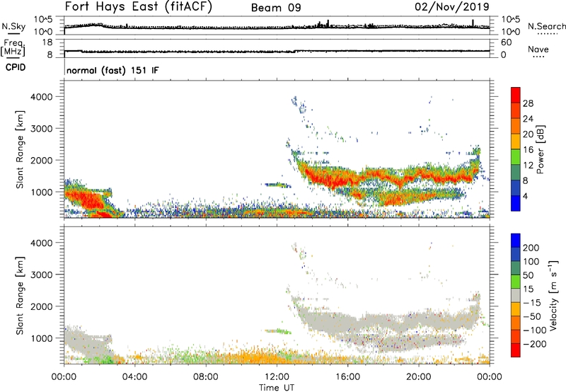The height and width of the screenshot is (392, 566).
Task: Click the gray -15 to 15 Velocity colorbar segment
Action: click(516, 296)
